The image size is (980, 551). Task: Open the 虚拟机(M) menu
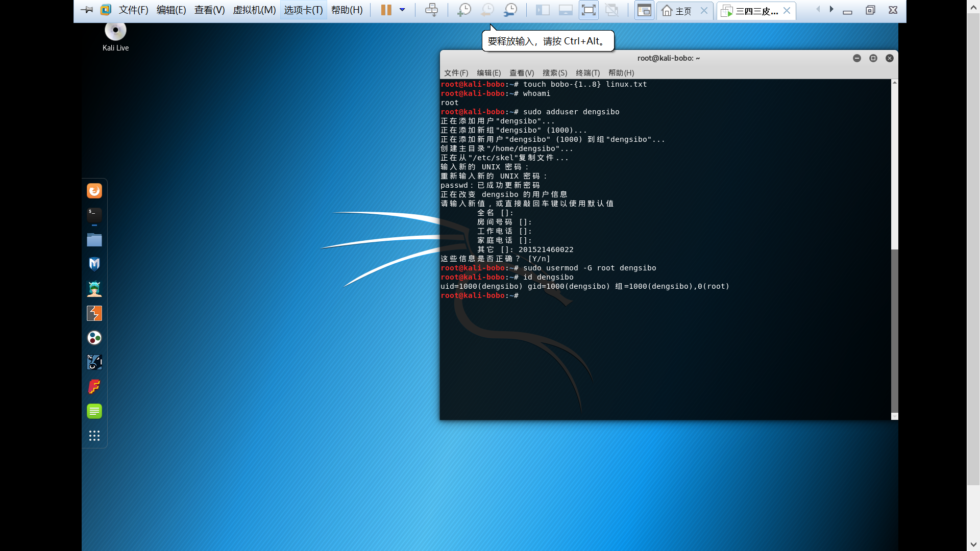tap(254, 10)
